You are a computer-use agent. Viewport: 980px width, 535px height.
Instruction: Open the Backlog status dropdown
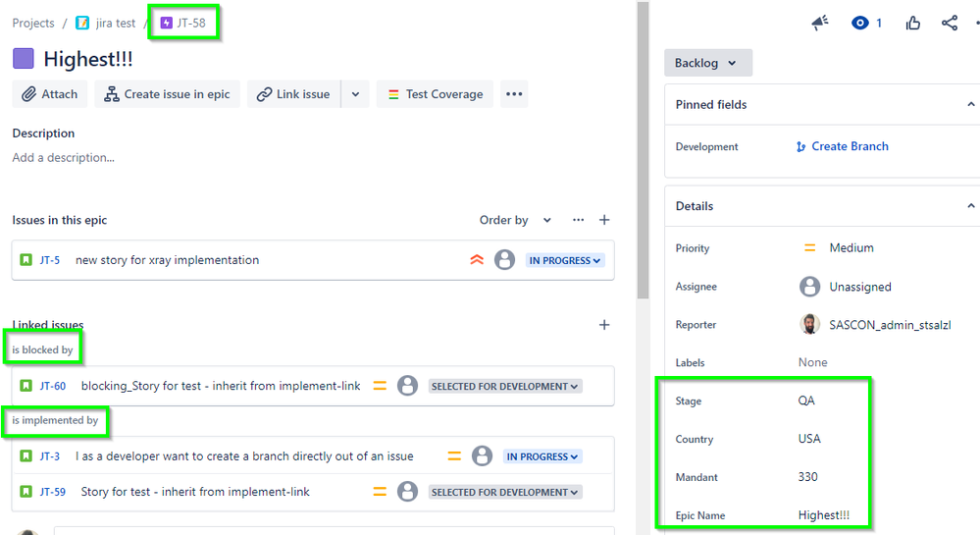pos(707,63)
